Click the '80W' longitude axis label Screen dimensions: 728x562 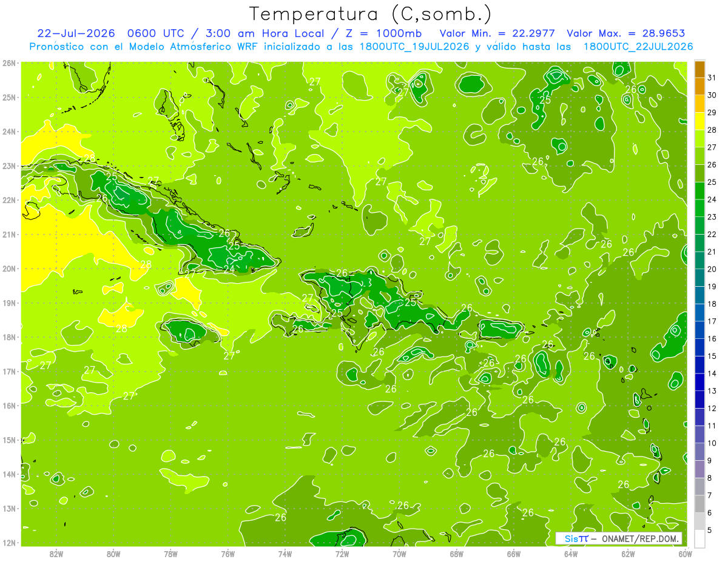click(x=113, y=553)
